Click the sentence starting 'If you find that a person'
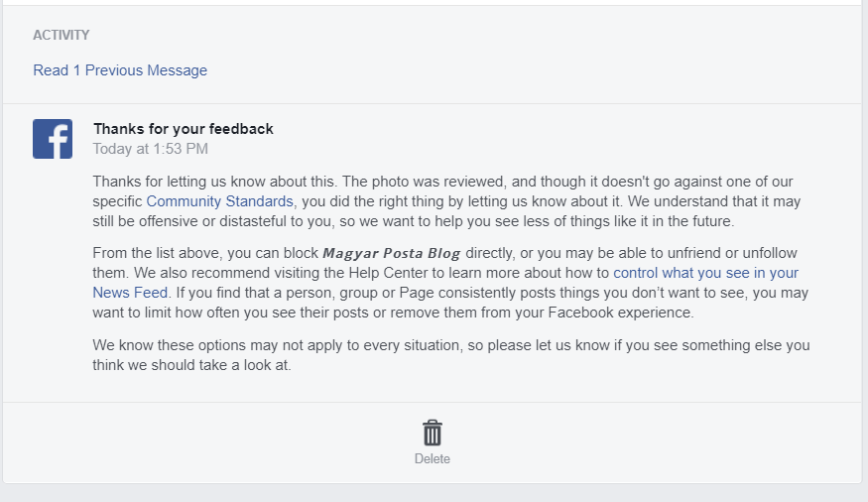 (x=451, y=303)
